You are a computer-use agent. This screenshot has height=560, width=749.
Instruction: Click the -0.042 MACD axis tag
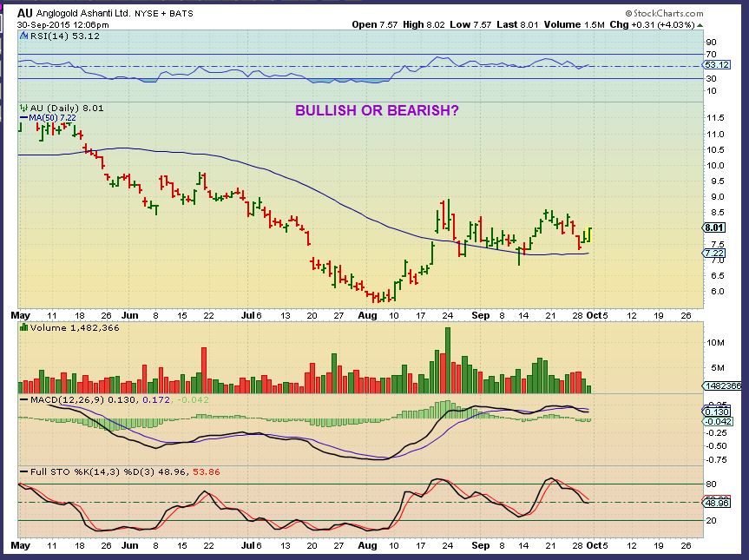(718, 421)
